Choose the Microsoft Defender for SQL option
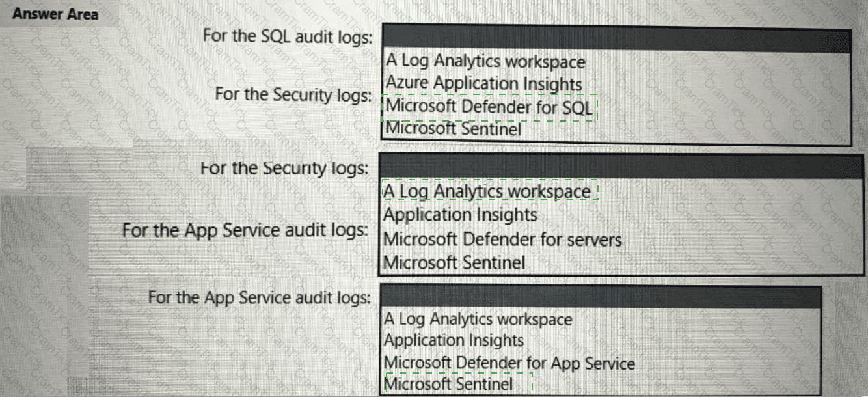This screenshot has height=397, width=868. [489, 106]
